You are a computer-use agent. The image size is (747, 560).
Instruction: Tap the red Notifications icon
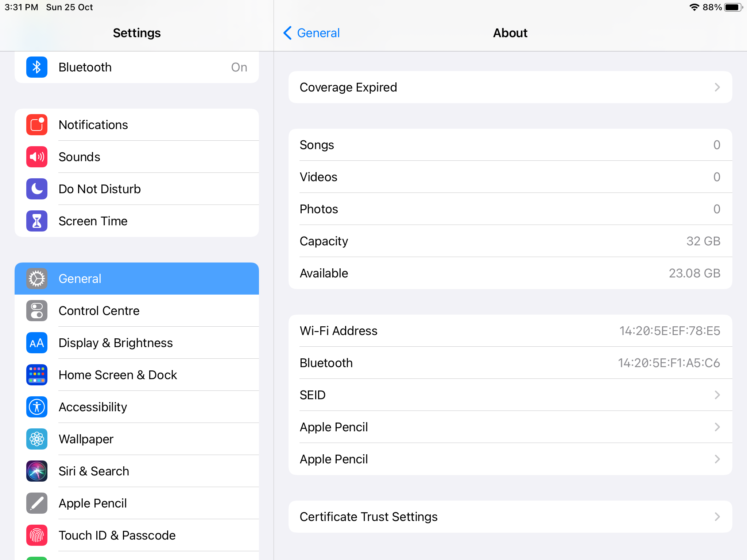coord(36,125)
